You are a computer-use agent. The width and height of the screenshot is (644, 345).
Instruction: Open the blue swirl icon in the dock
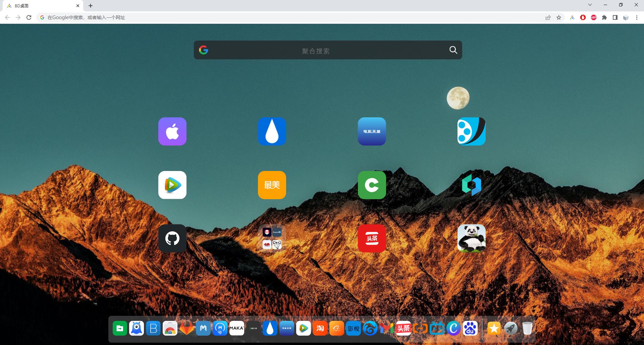pyautogui.click(x=370, y=329)
